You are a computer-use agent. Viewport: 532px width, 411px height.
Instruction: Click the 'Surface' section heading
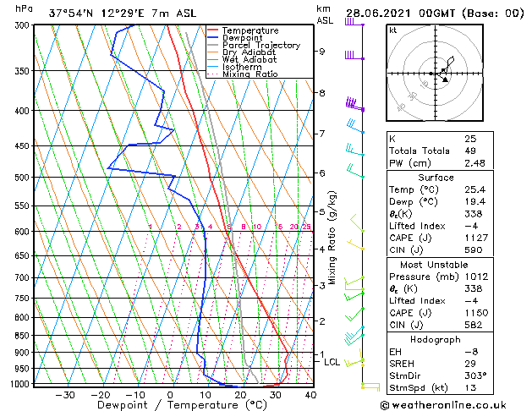tap(436, 178)
